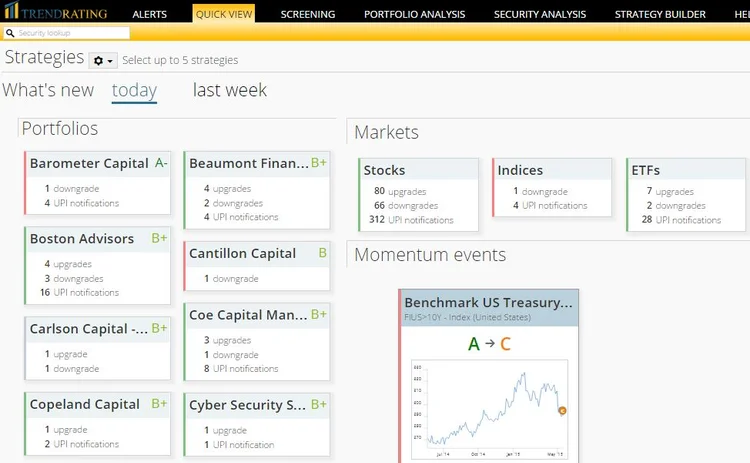Click ETFs 28 UPI notifications
This screenshot has width=750, height=463.
[x=681, y=220]
